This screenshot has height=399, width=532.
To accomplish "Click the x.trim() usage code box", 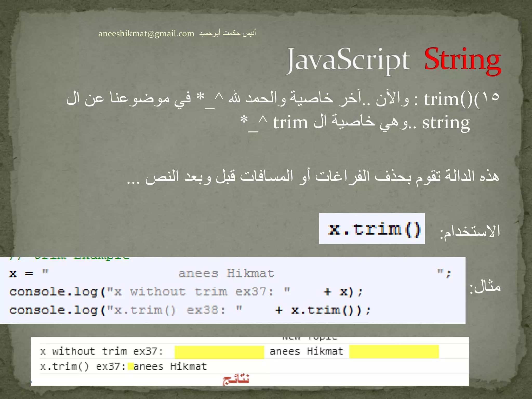I will (x=372, y=229).
